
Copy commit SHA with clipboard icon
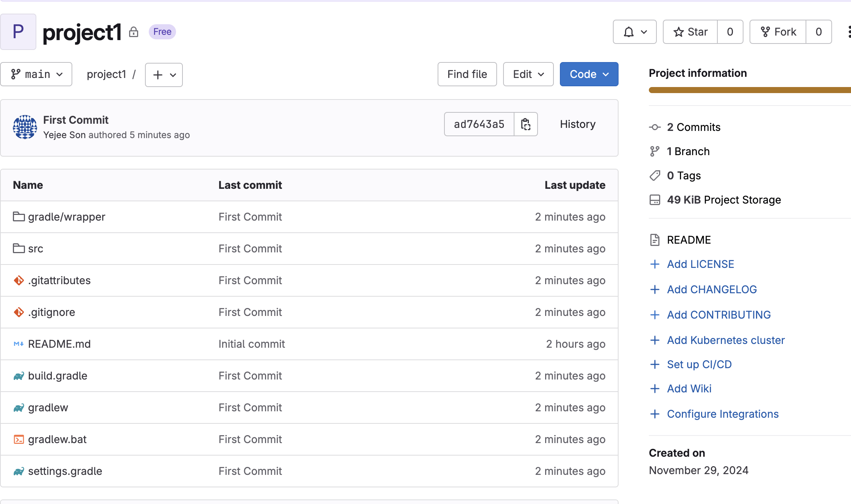tap(525, 124)
